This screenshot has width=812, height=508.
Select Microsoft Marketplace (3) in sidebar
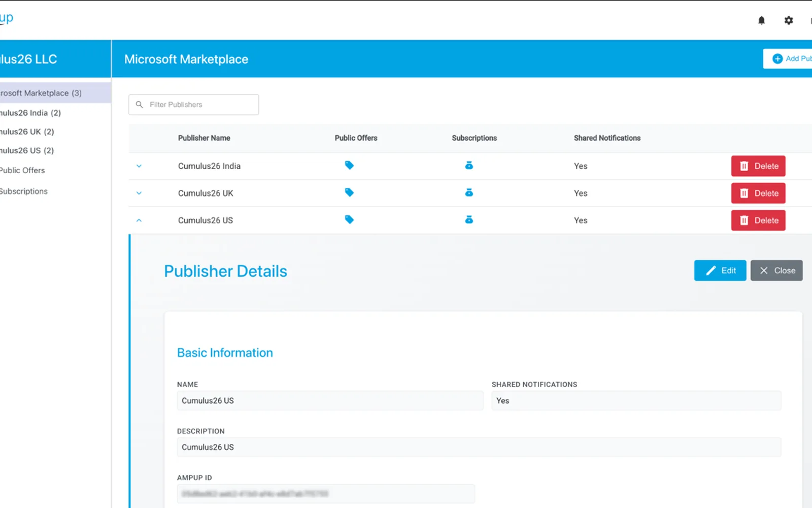(x=55, y=93)
